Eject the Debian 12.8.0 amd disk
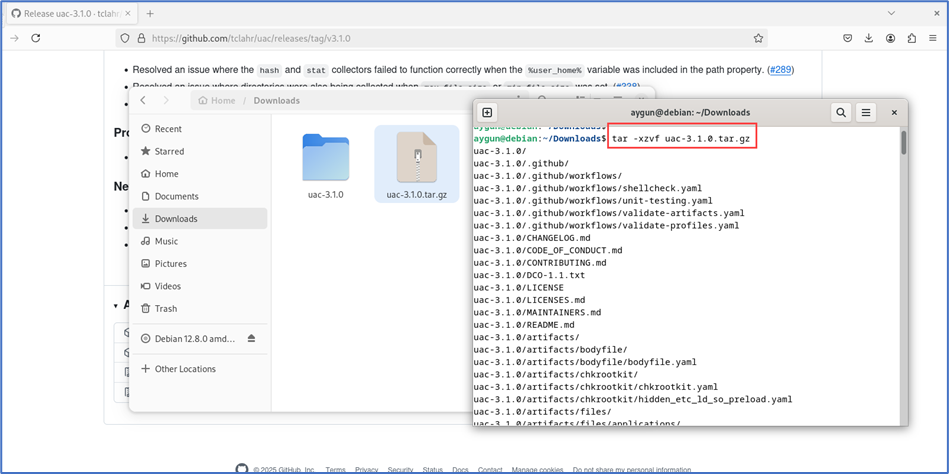 (251, 339)
